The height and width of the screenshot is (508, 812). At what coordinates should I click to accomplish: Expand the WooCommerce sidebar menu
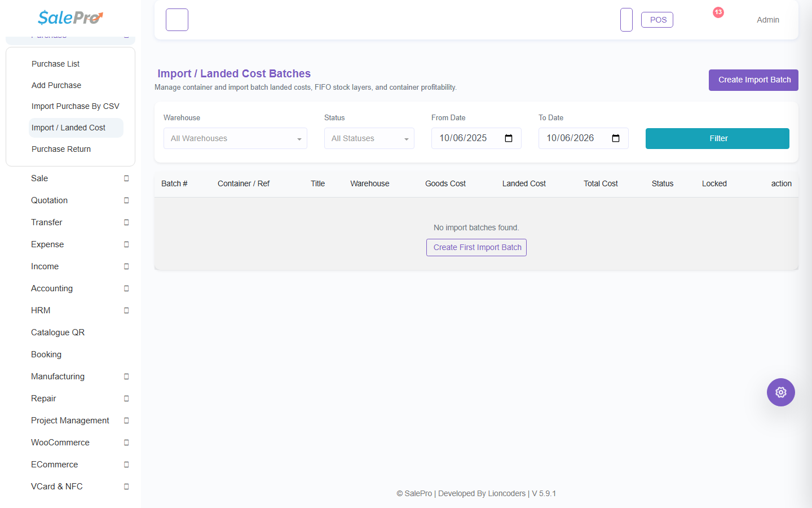coord(70,443)
